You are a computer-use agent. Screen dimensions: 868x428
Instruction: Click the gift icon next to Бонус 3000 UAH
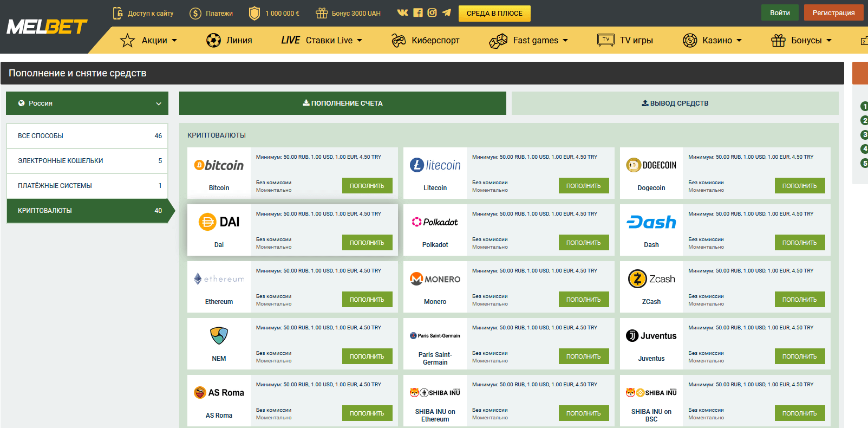tap(322, 13)
